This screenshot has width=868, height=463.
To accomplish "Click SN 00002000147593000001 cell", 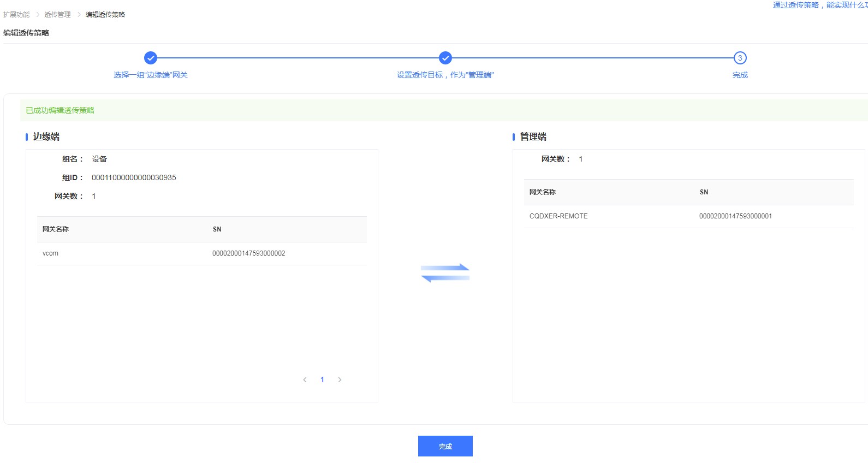I will pyautogui.click(x=735, y=216).
